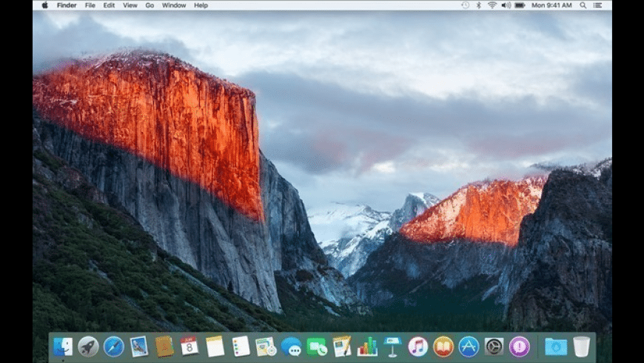Open the Go menu

tap(150, 5)
